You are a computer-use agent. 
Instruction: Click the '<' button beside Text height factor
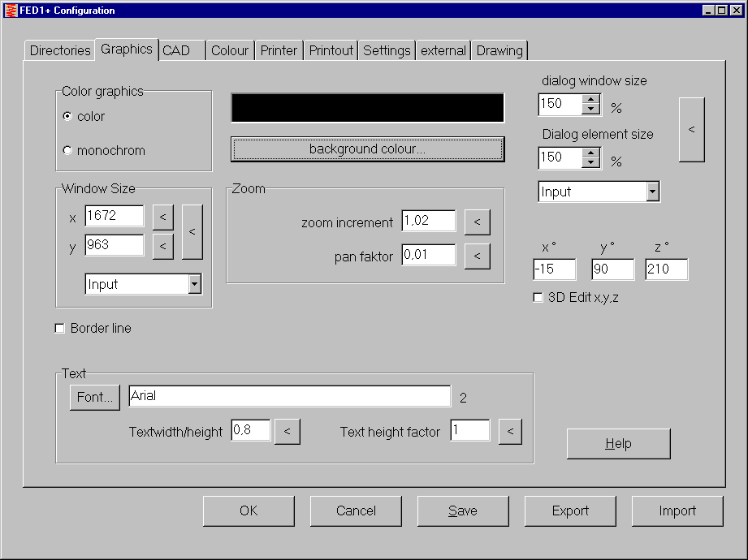tap(510, 432)
